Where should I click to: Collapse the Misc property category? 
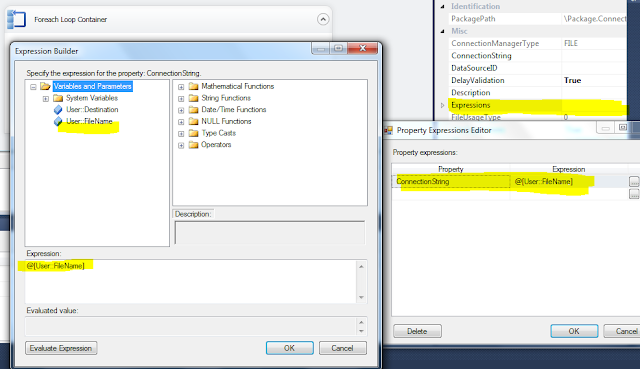coord(442,31)
